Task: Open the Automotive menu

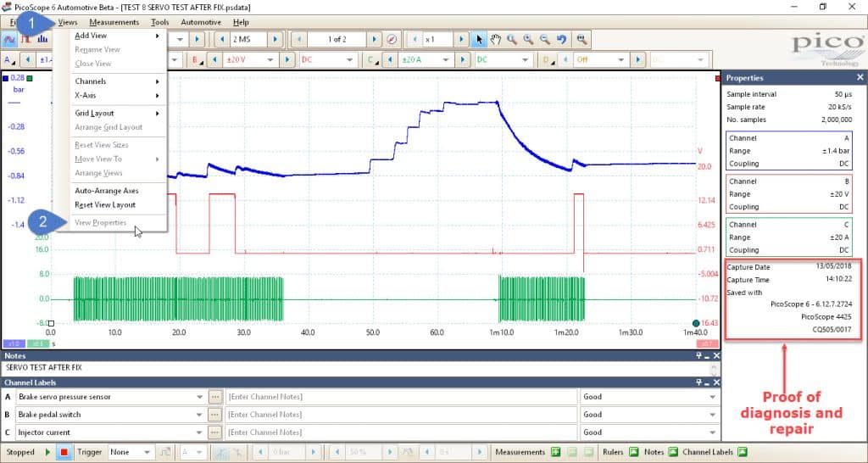Action: pyautogui.click(x=201, y=22)
